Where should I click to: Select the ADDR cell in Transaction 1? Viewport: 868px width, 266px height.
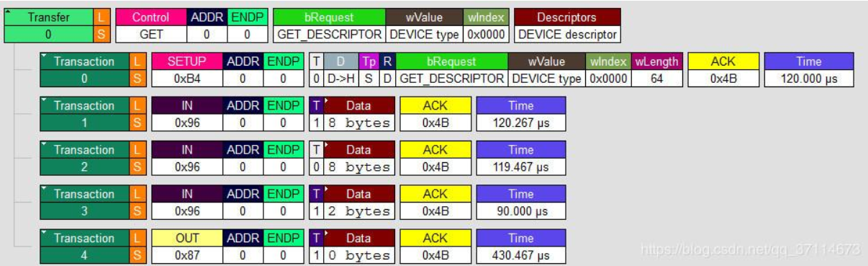click(243, 114)
